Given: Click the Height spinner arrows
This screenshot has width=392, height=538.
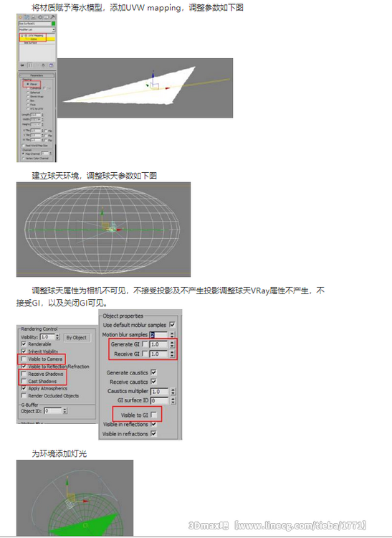Looking at the screenshot, I should (x=42, y=124).
